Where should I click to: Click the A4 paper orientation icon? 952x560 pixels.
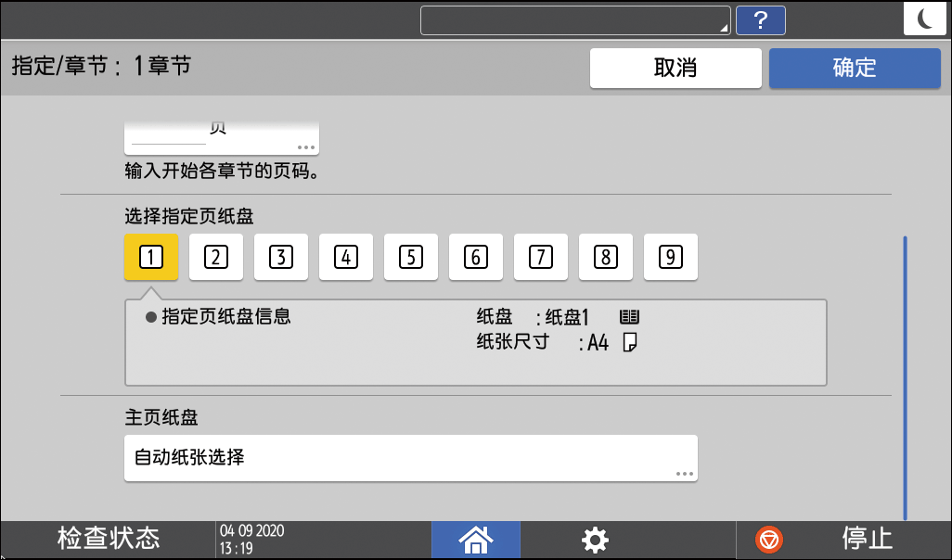tap(628, 343)
